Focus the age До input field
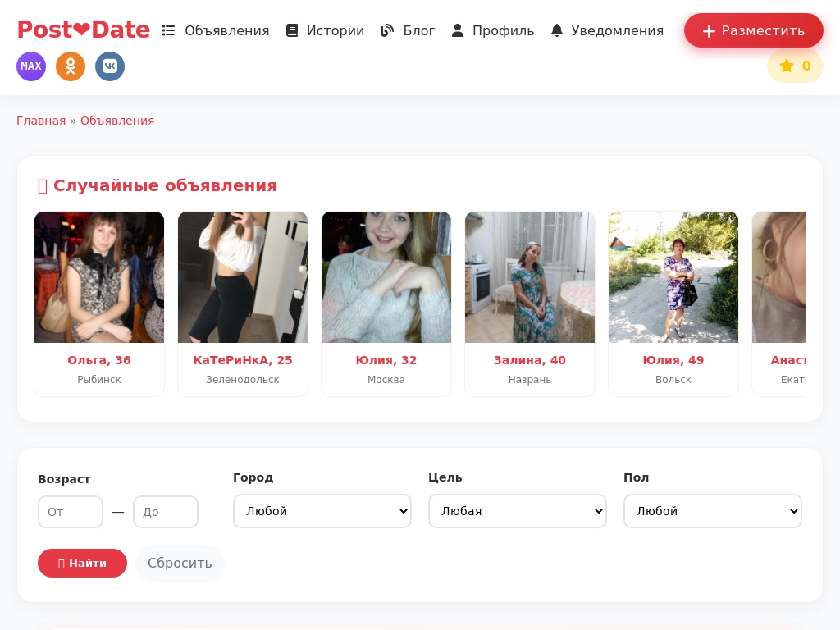Viewport: 840px width, 630px height. (166, 512)
